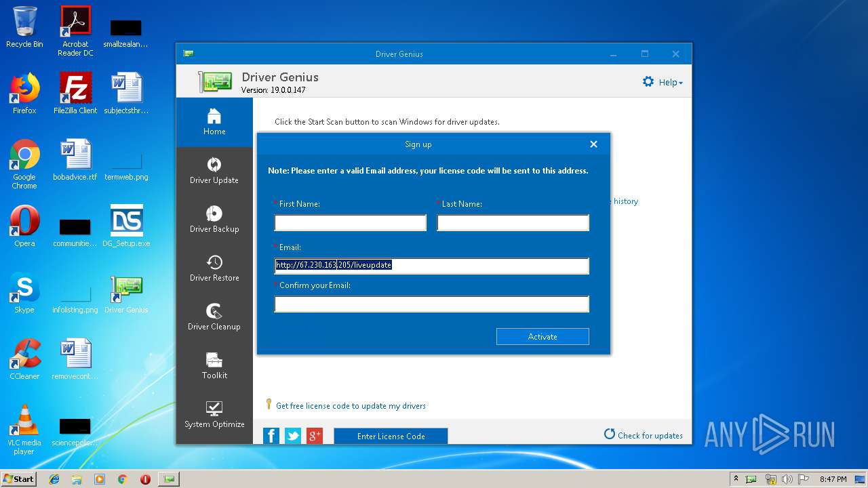Show hidden system tray icons
This screenshot has height=488, width=868.
tap(736, 479)
